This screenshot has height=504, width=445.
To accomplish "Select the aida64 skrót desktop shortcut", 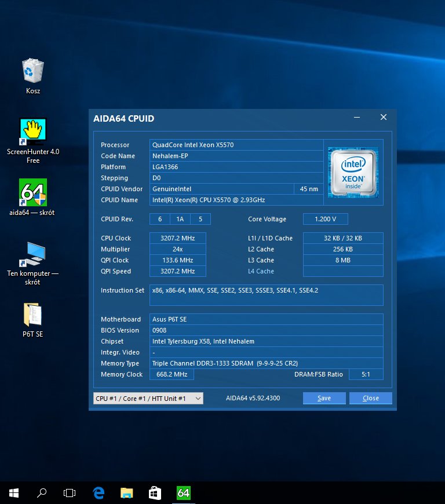I will (x=32, y=197).
